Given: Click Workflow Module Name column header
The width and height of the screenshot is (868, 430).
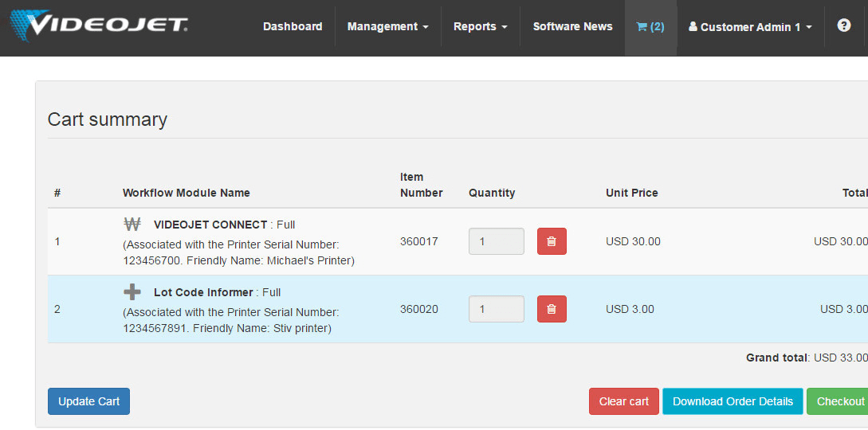Looking at the screenshot, I should (186, 193).
